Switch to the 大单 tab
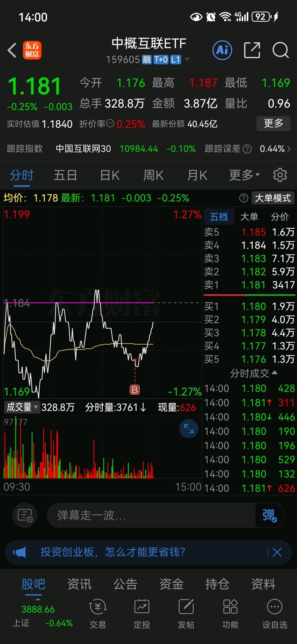The width and height of the screenshot is (297, 644). pyautogui.click(x=249, y=217)
